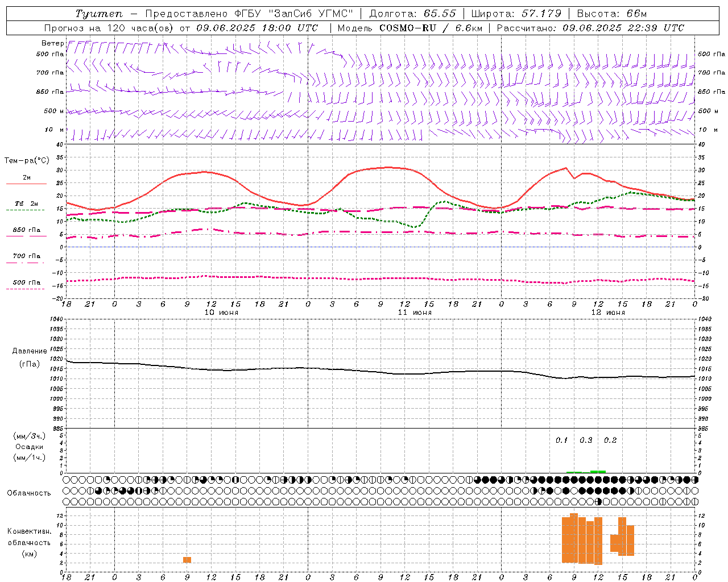Image resolution: width=728 pixels, height=582 pixels.
Task: Click the "Конвективн." convective cloud label
Action: (x=29, y=531)
